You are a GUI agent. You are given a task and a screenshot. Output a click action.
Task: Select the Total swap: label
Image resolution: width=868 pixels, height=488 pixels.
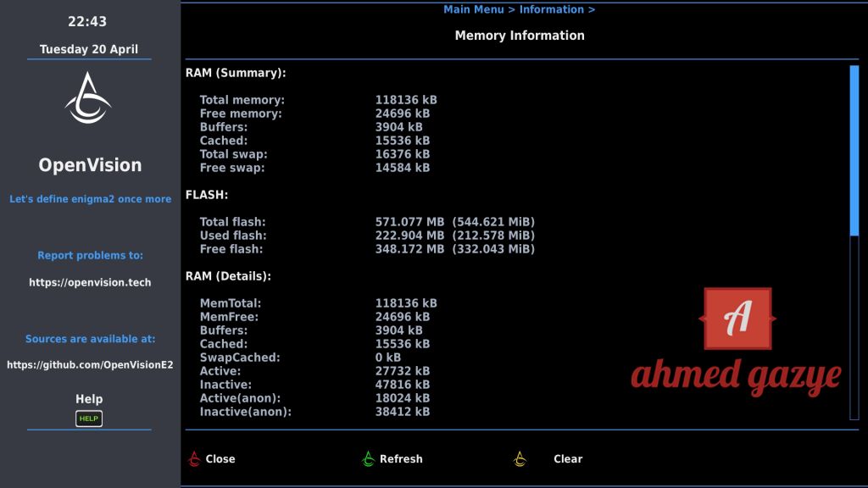coord(234,154)
